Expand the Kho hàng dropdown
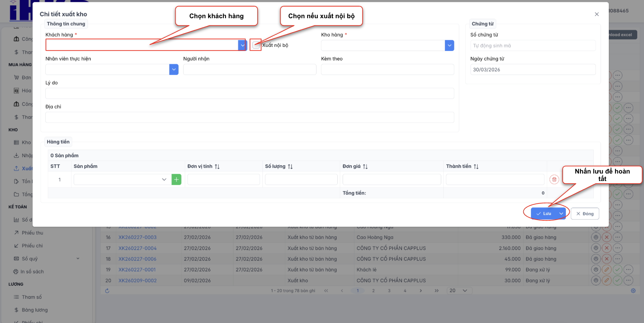This screenshot has width=644, height=323. [x=449, y=45]
